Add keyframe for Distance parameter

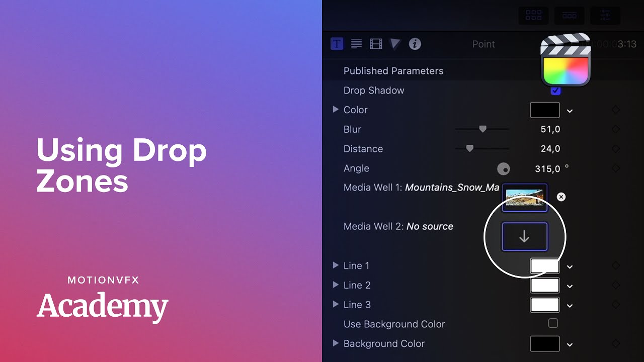(615, 149)
